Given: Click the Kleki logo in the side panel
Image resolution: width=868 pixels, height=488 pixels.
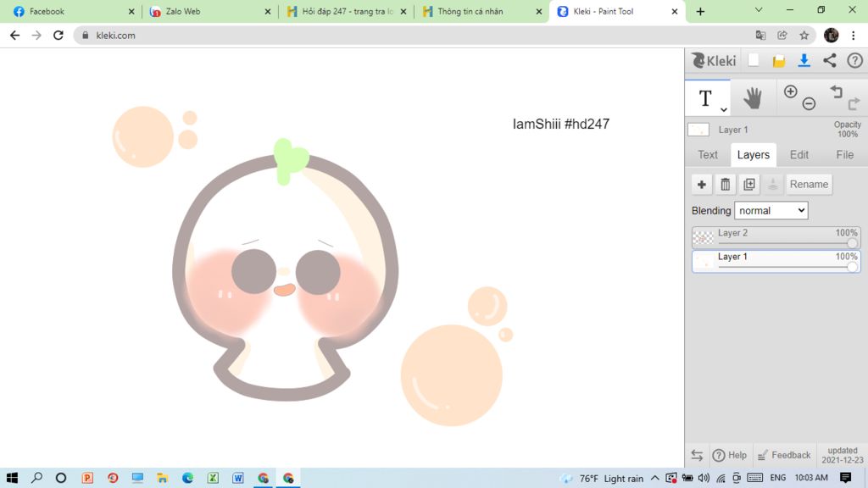Looking at the screenshot, I should pyautogui.click(x=714, y=60).
